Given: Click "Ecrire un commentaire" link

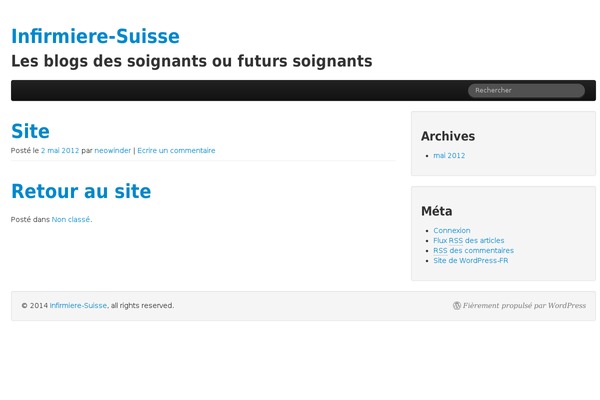Looking at the screenshot, I should 176,151.
